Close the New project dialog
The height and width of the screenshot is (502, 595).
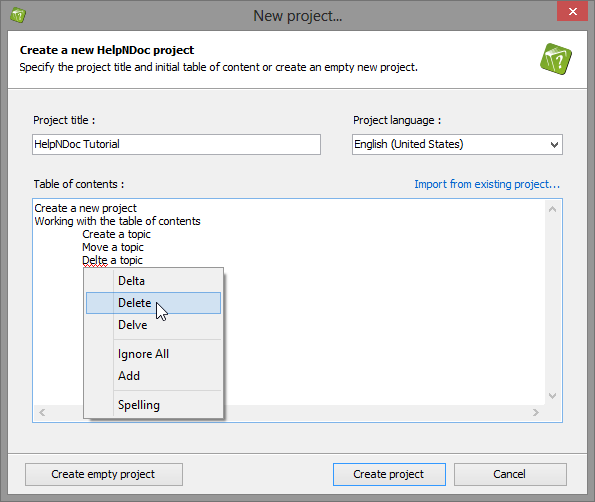[x=572, y=11]
